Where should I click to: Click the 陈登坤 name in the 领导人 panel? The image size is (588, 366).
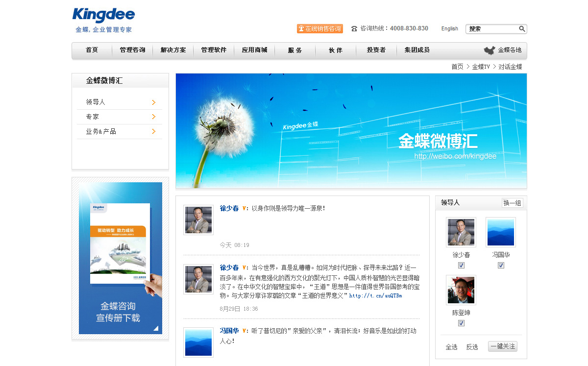461,313
